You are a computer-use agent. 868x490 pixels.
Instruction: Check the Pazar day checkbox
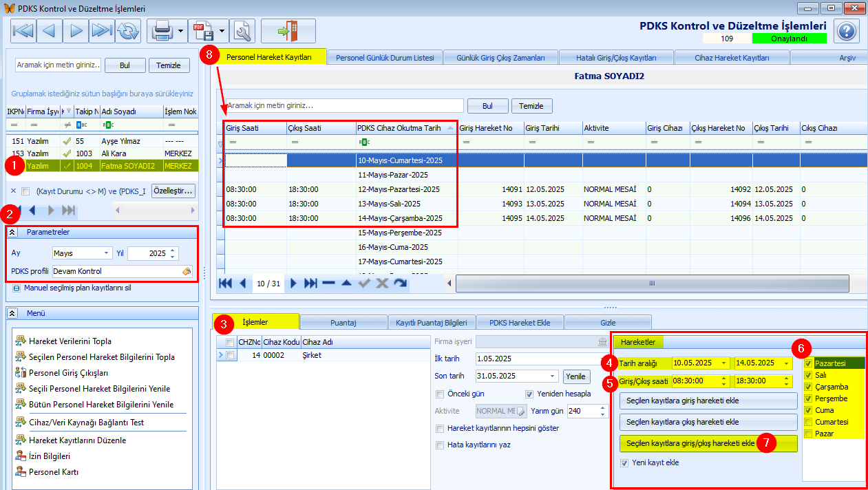(808, 434)
